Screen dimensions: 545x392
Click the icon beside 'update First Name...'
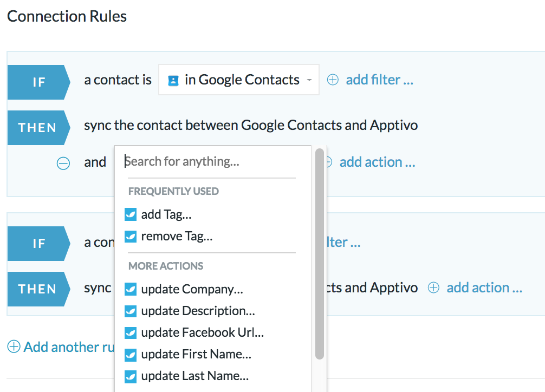click(131, 355)
